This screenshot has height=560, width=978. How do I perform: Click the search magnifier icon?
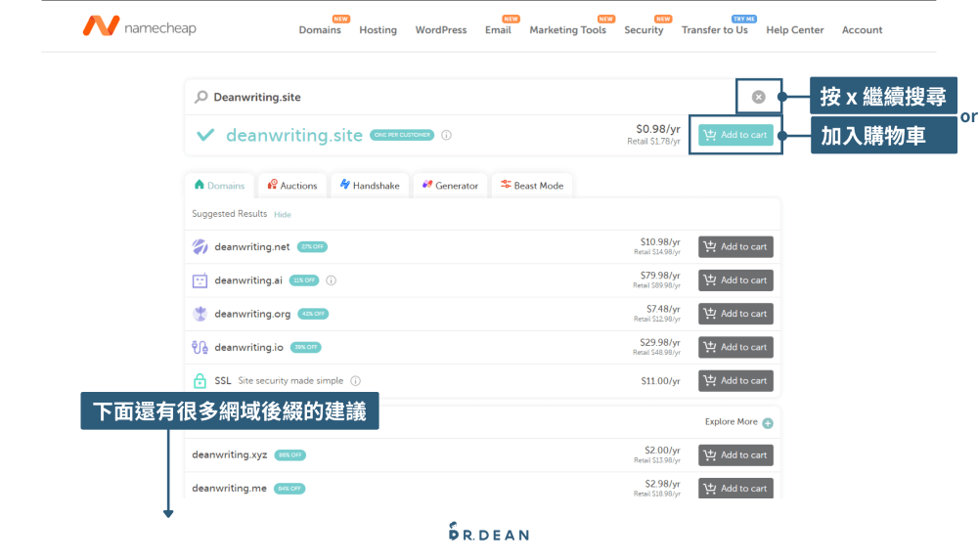coord(200,97)
